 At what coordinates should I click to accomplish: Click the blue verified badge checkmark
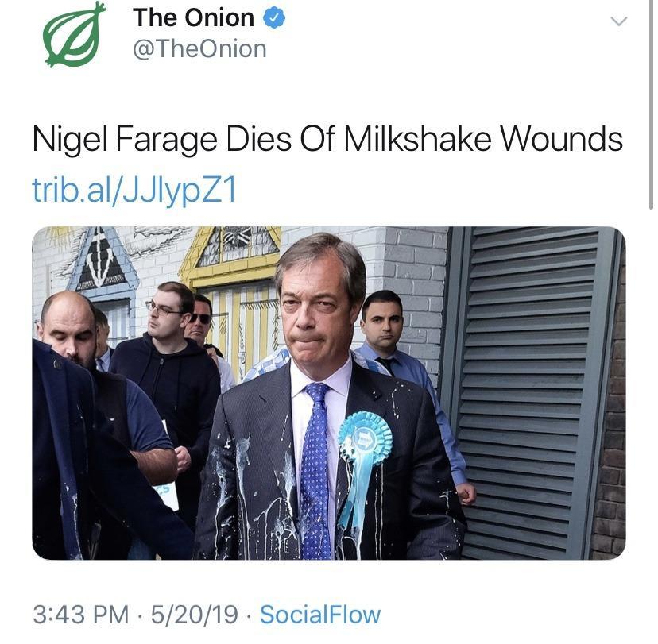(x=273, y=19)
